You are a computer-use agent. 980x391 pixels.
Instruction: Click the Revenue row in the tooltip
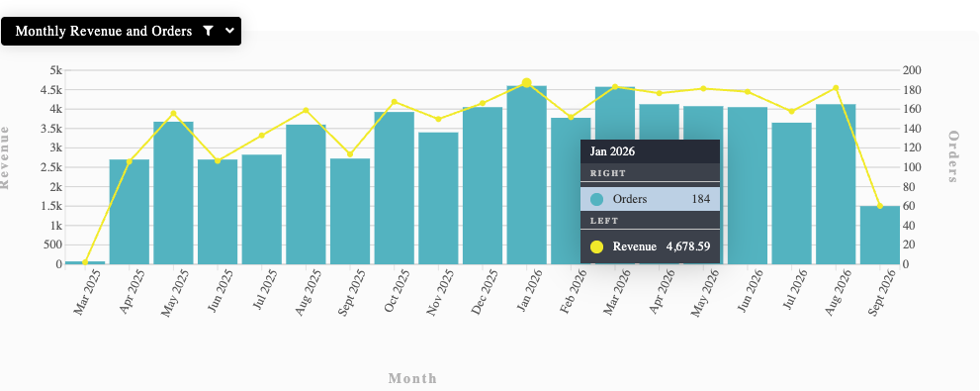(x=650, y=246)
